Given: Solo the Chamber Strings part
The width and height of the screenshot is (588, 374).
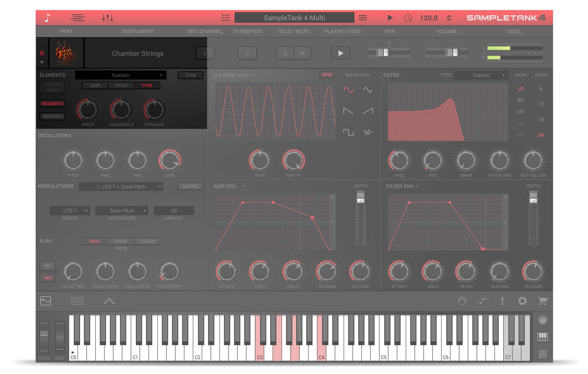Looking at the screenshot, I should 285,53.
